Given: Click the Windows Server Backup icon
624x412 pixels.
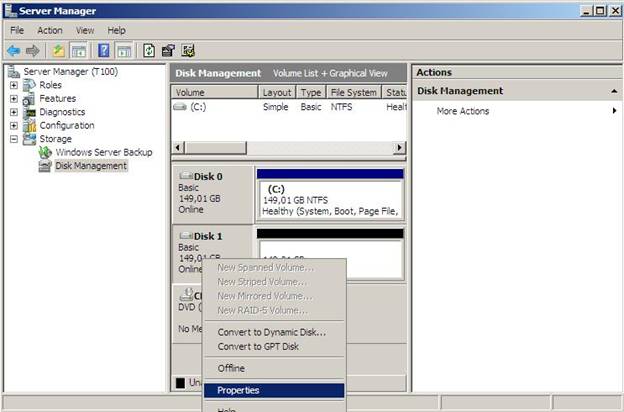Looking at the screenshot, I should click(x=45, y=152).
